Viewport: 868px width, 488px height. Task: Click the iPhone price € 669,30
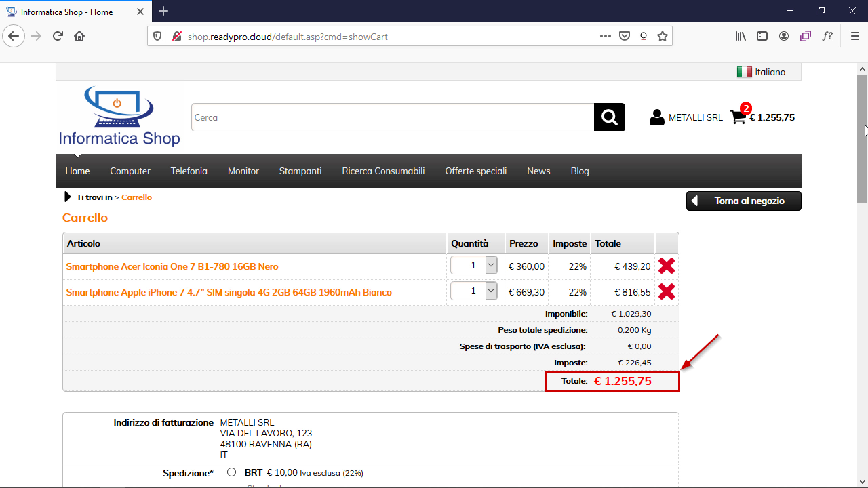pos(526,292)
